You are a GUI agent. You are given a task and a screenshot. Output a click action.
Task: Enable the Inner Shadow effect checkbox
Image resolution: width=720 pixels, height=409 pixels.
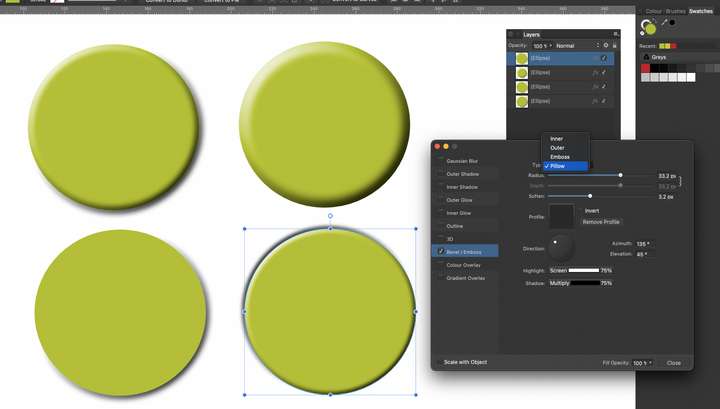(441, 187)
